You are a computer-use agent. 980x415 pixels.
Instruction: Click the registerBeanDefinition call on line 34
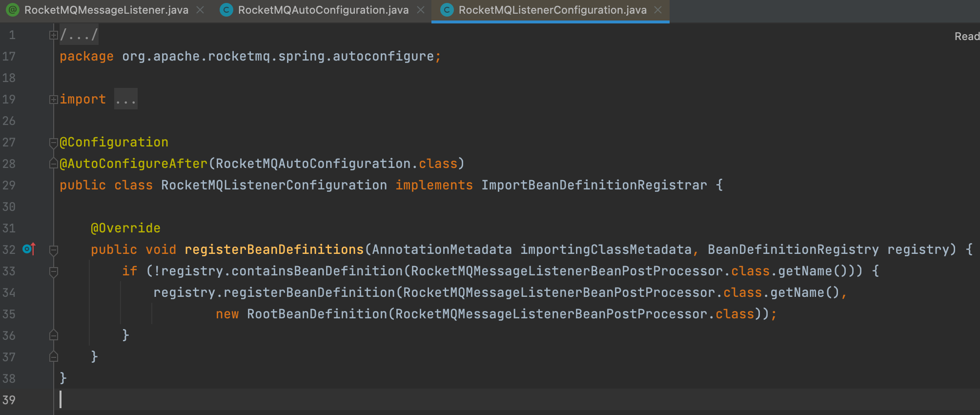(309, 293)
